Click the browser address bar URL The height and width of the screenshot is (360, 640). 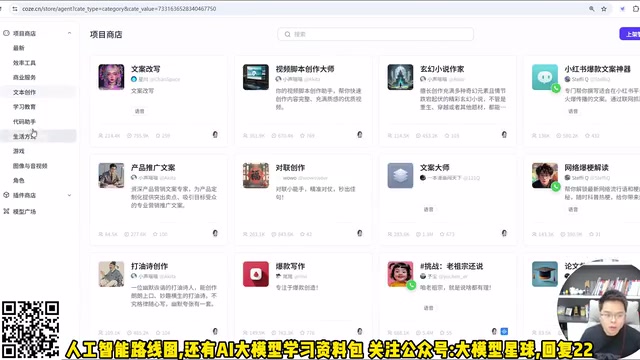click(x=119, y=9)
